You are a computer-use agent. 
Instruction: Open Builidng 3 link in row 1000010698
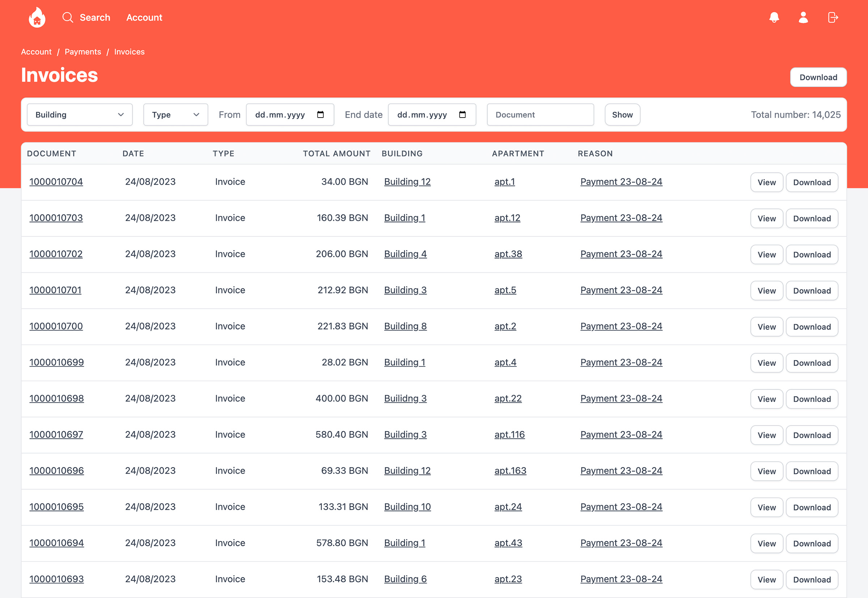[405, 398]
